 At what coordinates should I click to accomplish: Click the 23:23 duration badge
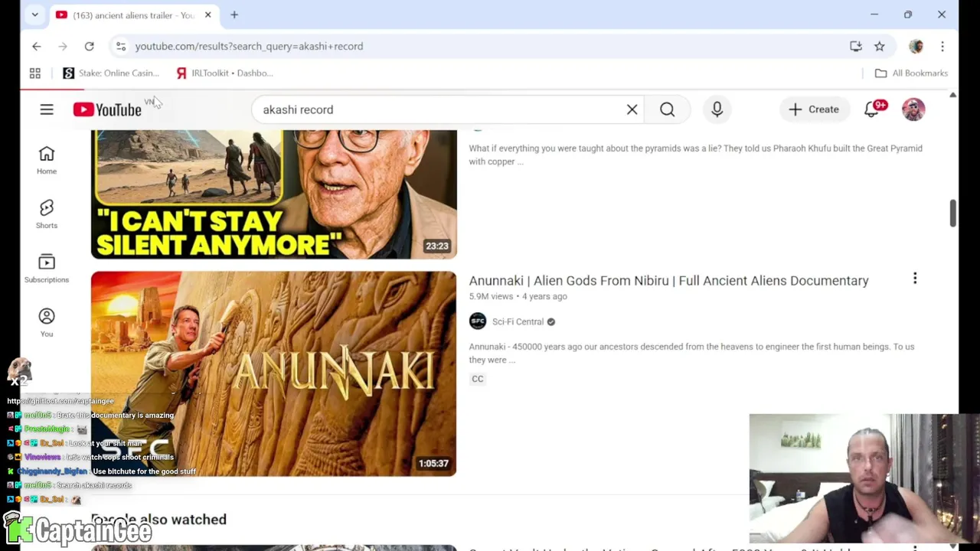[x=437, y=246]
